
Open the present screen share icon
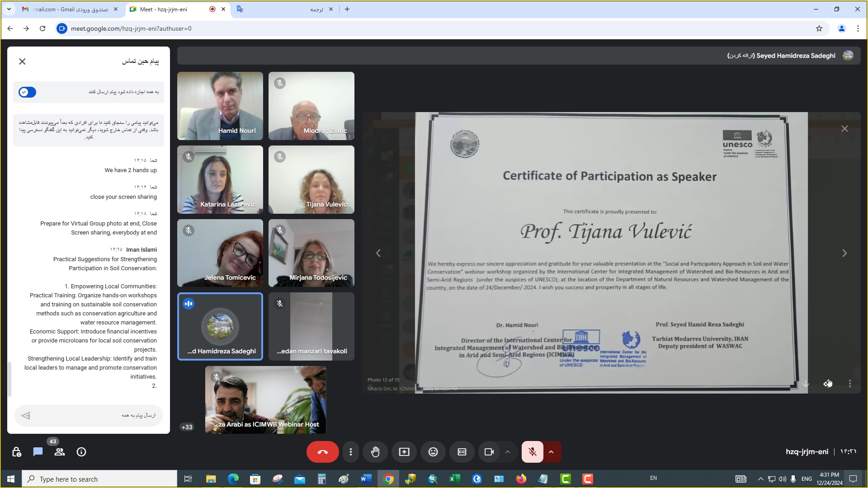point(404,452)
